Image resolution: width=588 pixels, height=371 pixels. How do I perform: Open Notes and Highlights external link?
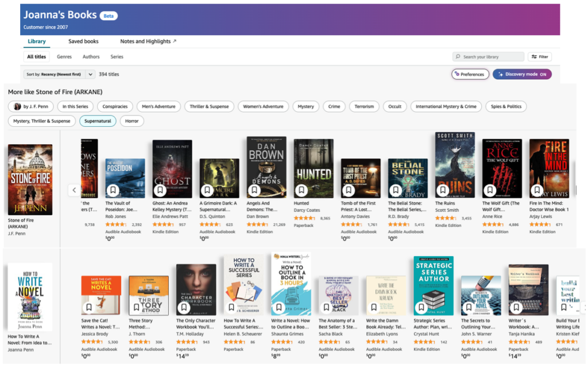pyautogui.click(x=148, y=41)
